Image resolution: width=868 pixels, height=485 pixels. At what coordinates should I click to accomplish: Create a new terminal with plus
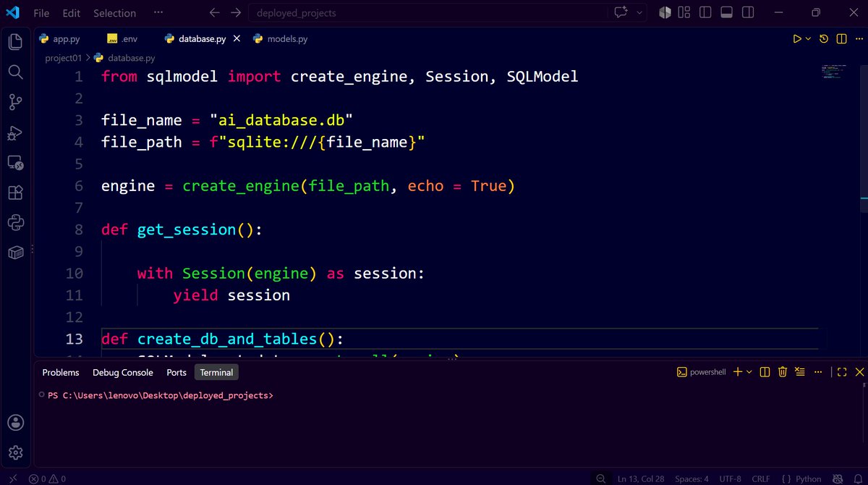click(x=738, y=372)
